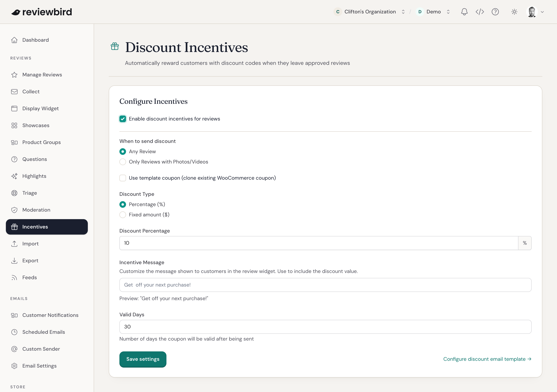Toggle the light theme sun icon
557x392 pixels.
[x=514, y=12]
